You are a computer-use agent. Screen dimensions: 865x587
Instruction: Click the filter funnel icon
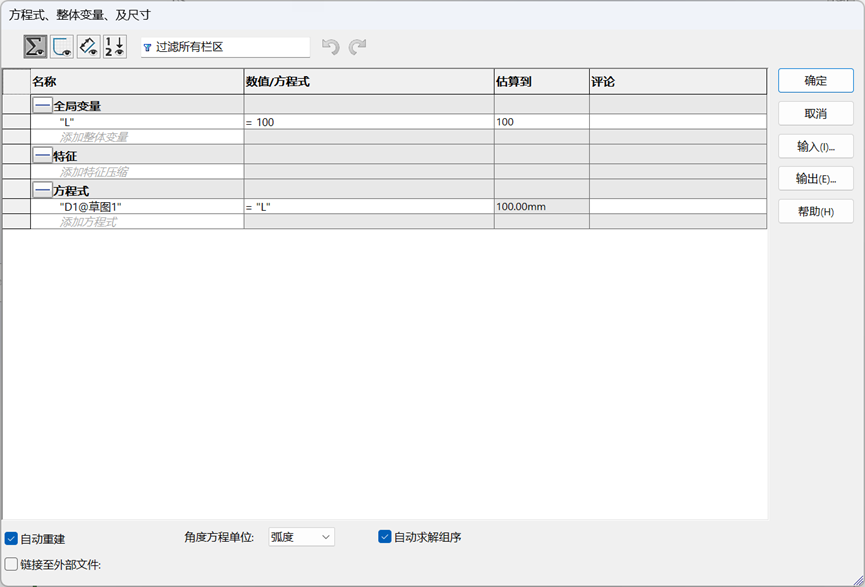point(149,47)
